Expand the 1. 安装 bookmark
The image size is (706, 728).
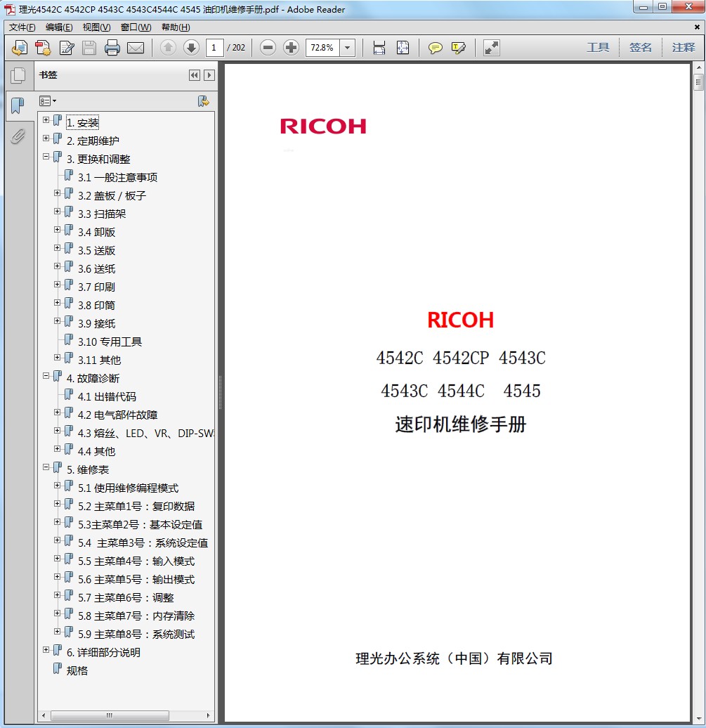(x=46, y=120)
